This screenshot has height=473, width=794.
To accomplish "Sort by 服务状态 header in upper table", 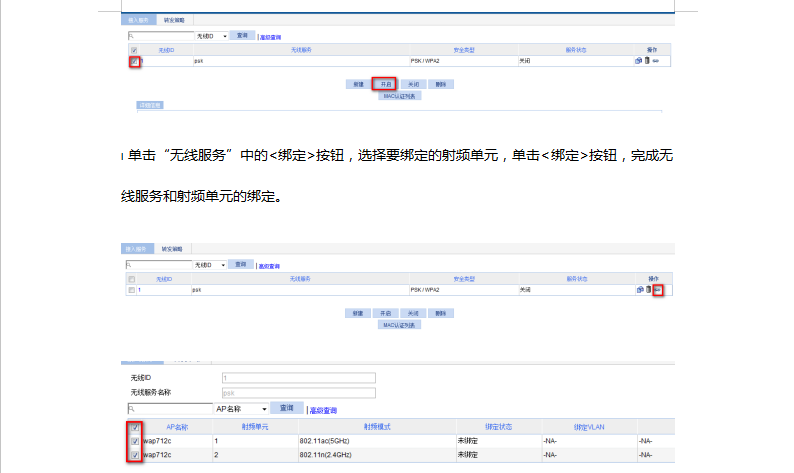I will [x=576, y=50].
